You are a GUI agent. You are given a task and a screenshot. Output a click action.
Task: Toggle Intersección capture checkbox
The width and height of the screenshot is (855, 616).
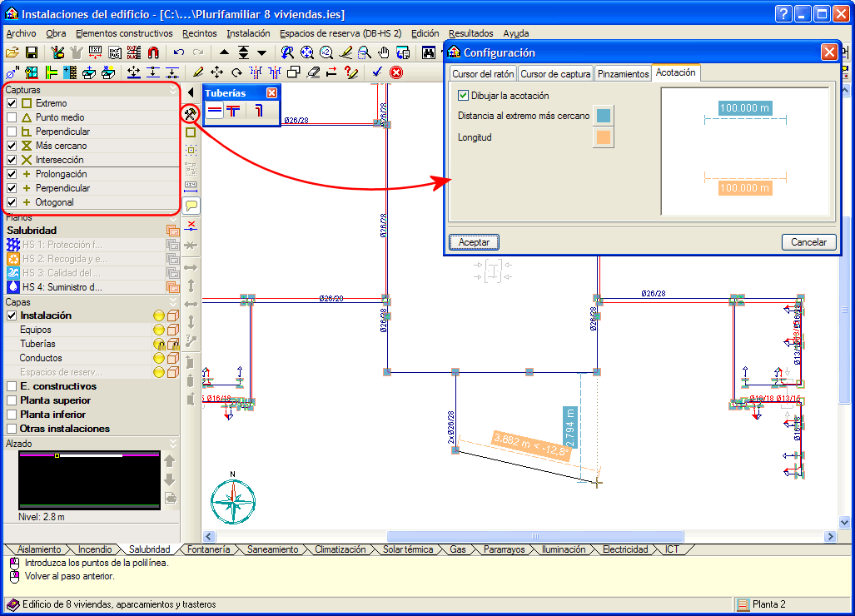pos(12,160)
